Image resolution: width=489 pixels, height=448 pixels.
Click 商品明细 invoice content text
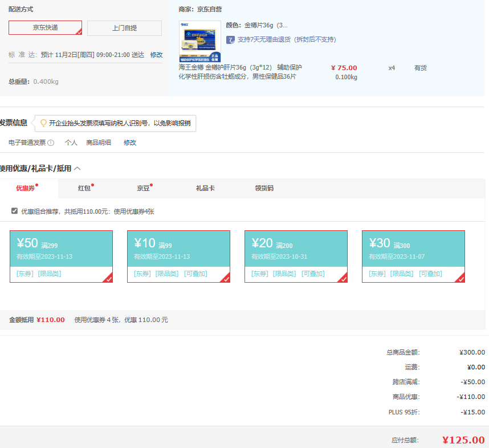click(x=99, y=143)
